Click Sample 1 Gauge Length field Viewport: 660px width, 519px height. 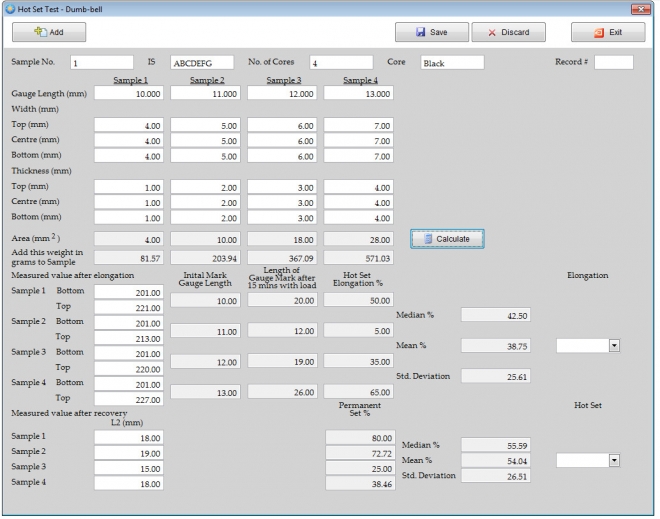coord(129,93)
